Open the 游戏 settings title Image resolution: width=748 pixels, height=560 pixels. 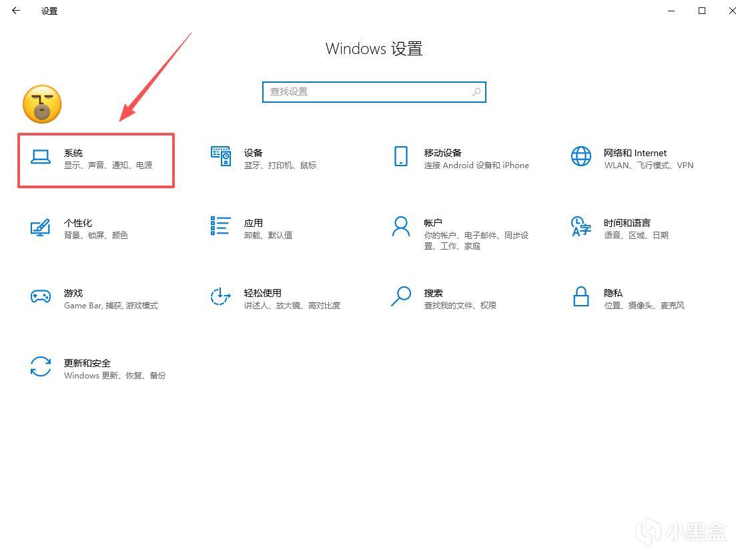tap(73, 293)
